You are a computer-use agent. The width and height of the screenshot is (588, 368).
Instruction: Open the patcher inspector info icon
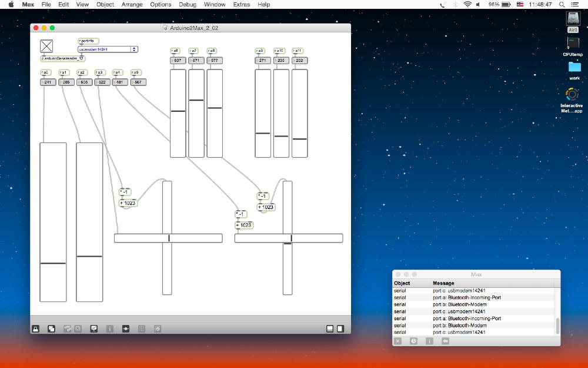(109, 329)
